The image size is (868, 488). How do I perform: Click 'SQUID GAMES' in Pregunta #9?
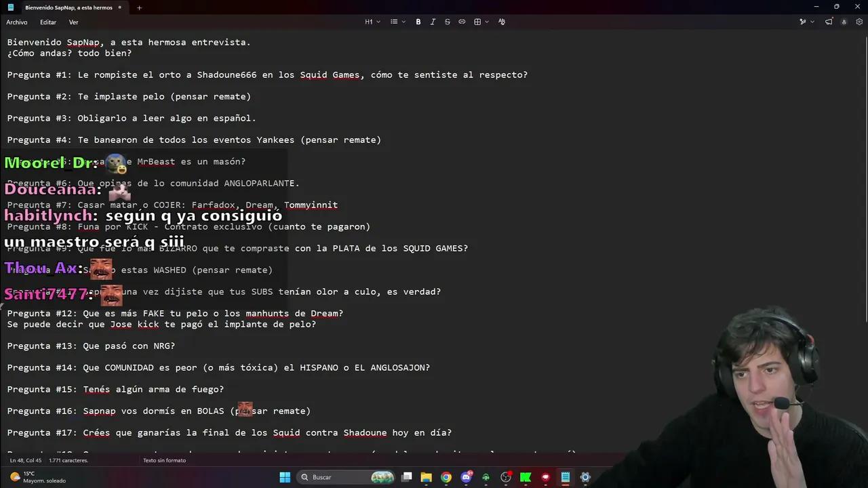click(433, 248)
